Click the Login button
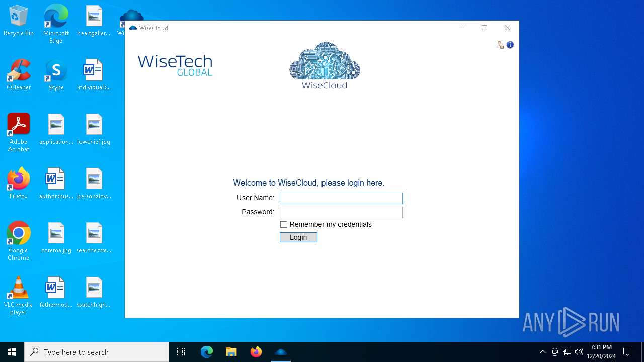The height and width of the screenshot is (362, 644). (298, 237)
